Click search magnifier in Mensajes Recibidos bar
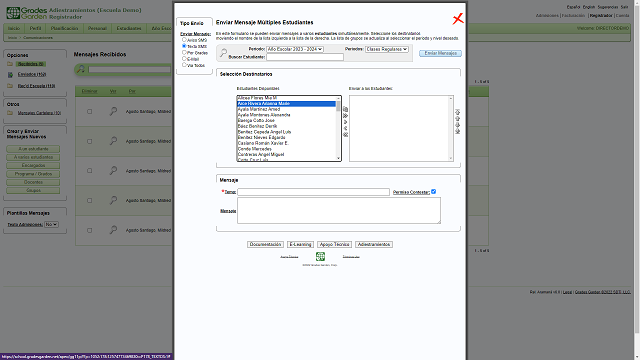The image size is (640, 360). [81, 69]
